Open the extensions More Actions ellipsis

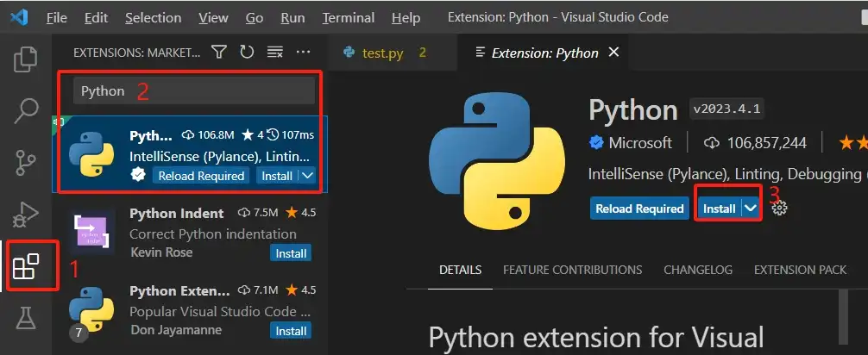click(x=304, y=52)
